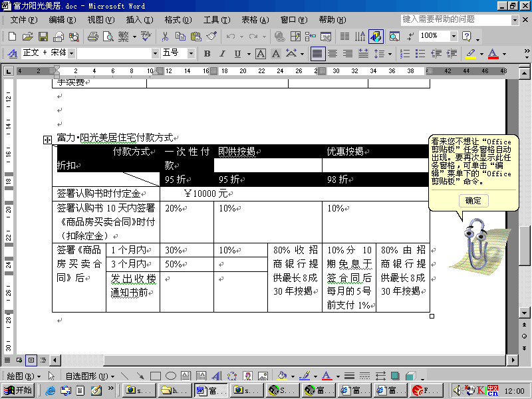Toggle center paragraph alignment
Image resolution: width=532 pixels, height=399 pixels.
point(332,54)
